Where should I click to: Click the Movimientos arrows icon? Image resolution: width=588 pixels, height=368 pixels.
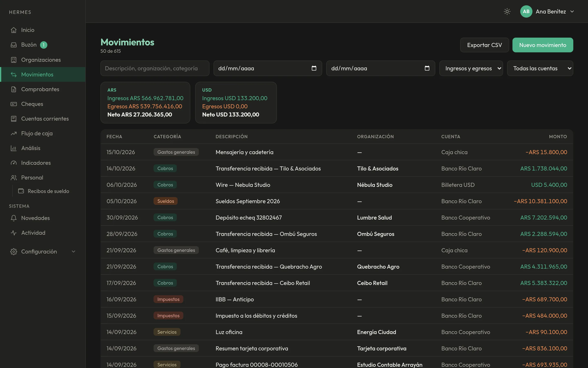(x=14, y=74)
